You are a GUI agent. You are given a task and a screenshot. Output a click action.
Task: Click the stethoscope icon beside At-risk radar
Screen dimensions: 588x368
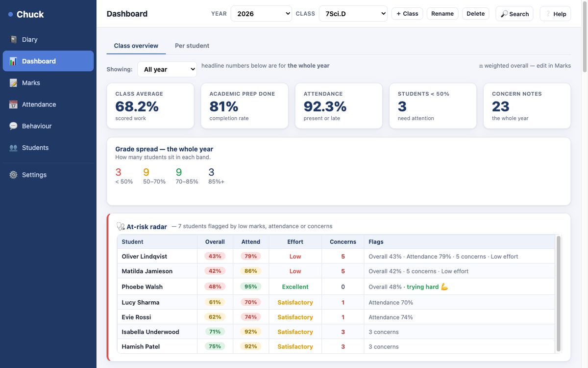[x=121, y=227]
